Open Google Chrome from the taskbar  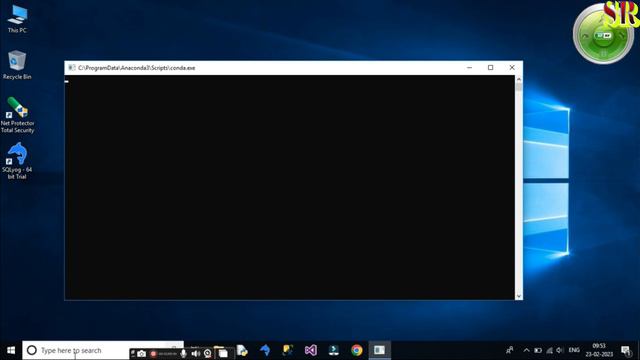point(356,350)
